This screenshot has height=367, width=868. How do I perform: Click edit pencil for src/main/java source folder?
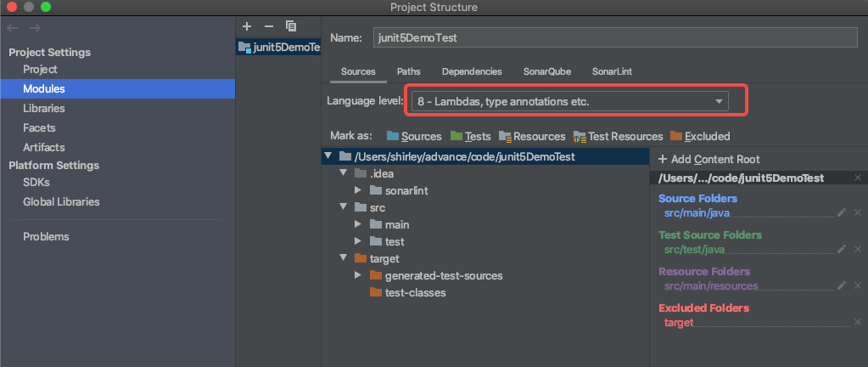click(842, 212)
